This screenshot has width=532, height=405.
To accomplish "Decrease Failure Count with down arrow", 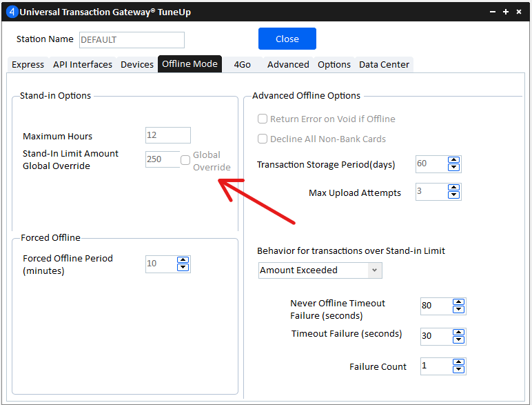I will 459,371.
